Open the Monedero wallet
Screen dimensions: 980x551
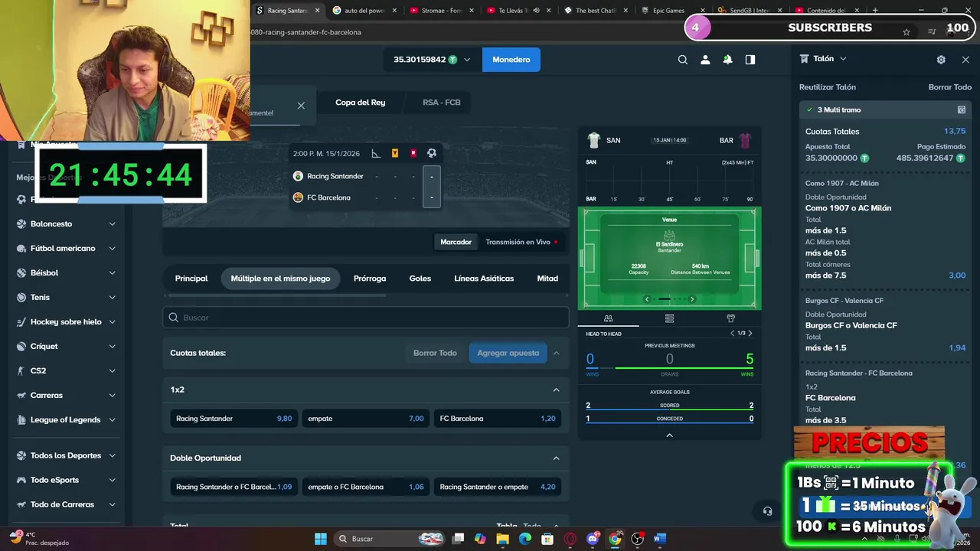coord(511,60)
